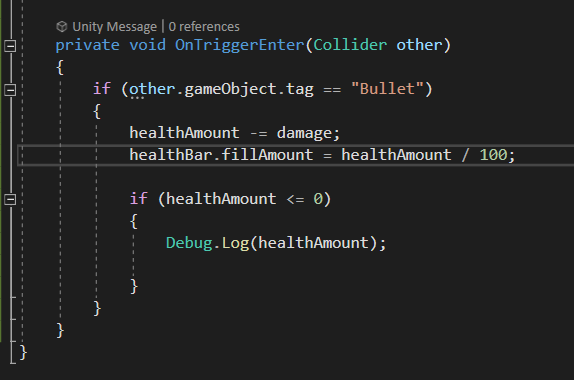Viewport: 574px width, 380px height.
Task: Click the OnTriggerEnter method name
Action: point(239,45)
